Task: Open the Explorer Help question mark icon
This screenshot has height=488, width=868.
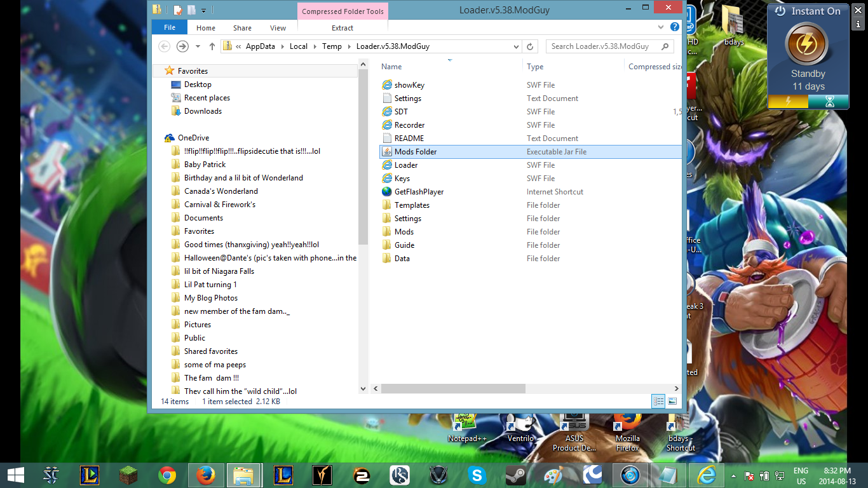Action: (x=675, y=28)
